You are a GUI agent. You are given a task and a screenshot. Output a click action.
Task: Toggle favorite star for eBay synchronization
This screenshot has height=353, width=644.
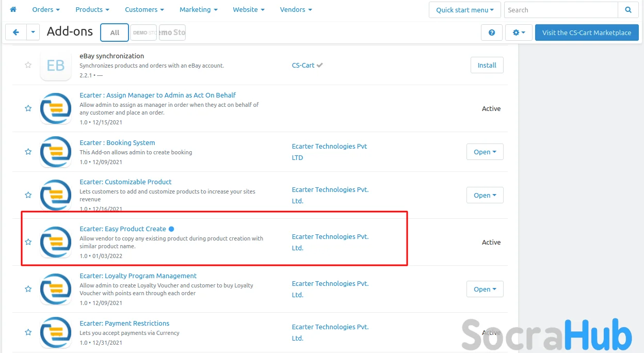pos(28,65)
